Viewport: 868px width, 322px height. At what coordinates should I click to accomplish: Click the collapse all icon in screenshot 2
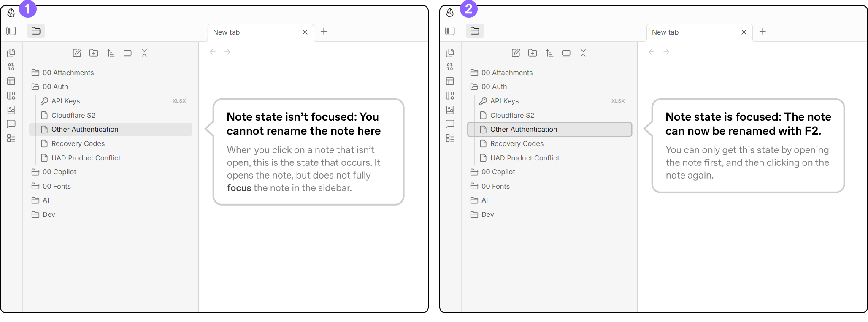(x=583, y=53)
